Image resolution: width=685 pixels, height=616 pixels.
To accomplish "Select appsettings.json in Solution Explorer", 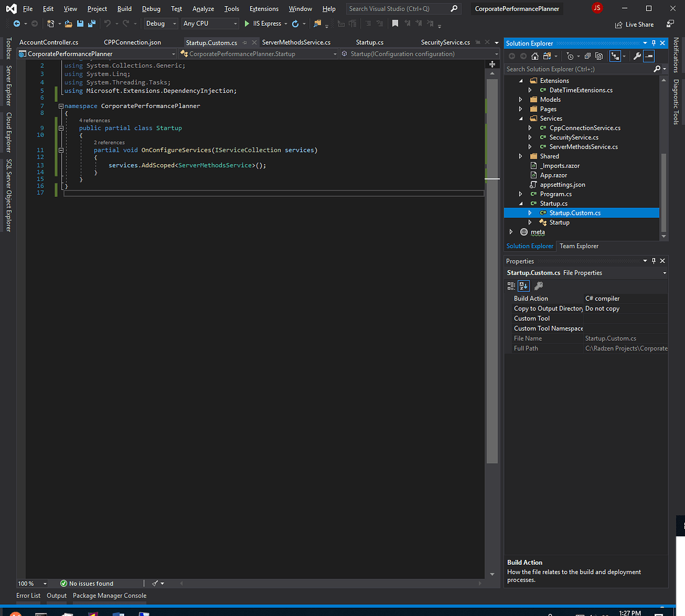I will coord(563,185).
